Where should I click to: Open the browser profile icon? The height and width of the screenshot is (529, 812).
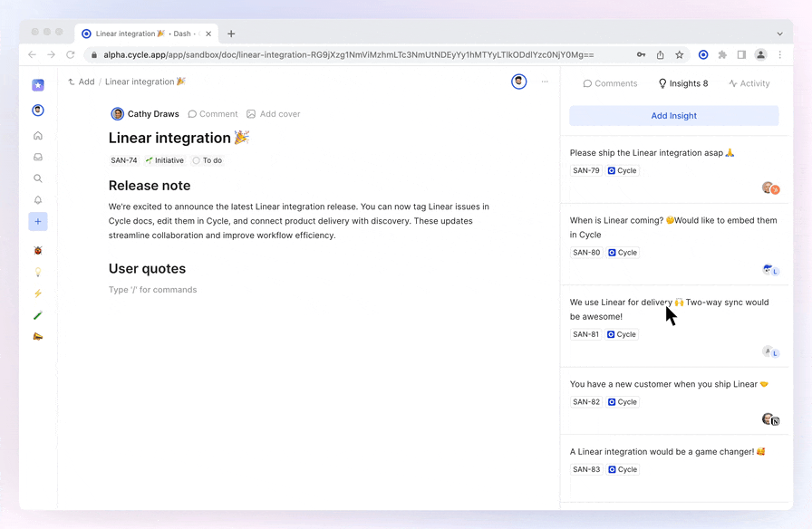click(x=760, y=55)
